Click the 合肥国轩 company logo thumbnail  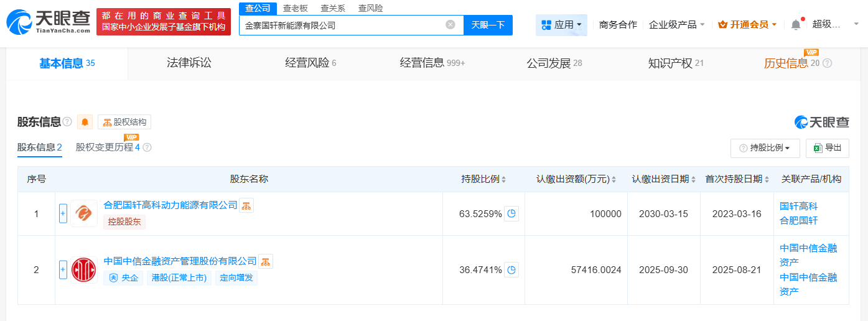click(x=83, y=213)
